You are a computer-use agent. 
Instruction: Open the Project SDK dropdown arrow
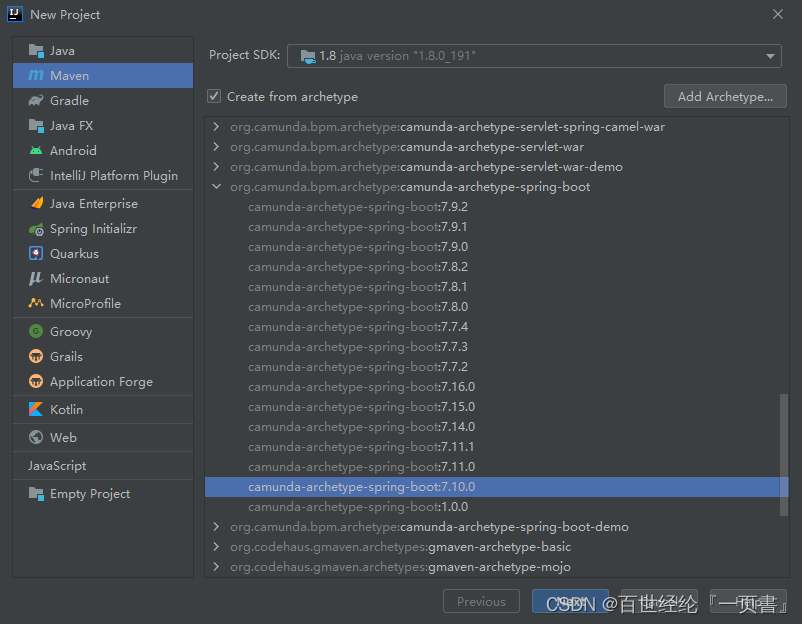coord(770,56)
